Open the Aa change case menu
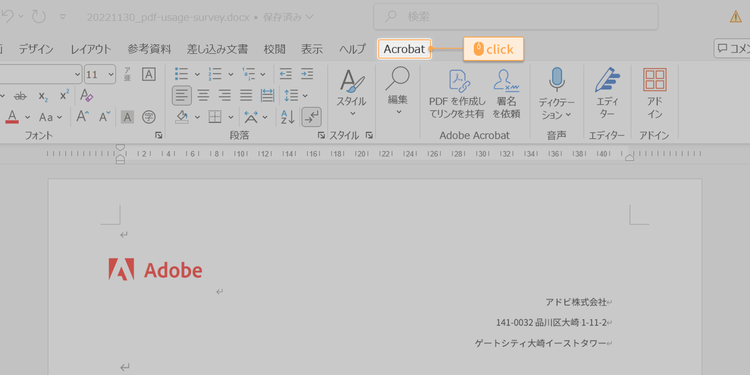The image size is (750, 375). pos(51,117)
